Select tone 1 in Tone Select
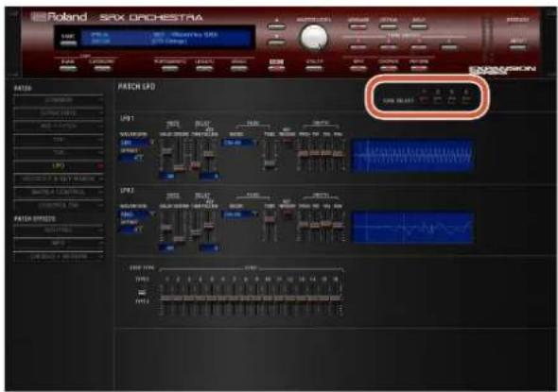Viewport: 558px width, 392px height. pos(424,100)
